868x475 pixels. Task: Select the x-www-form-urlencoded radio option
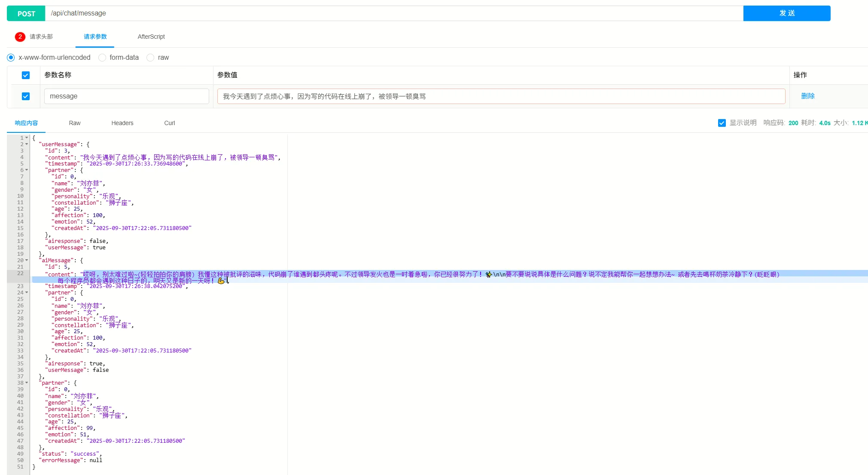pos(11,58)
